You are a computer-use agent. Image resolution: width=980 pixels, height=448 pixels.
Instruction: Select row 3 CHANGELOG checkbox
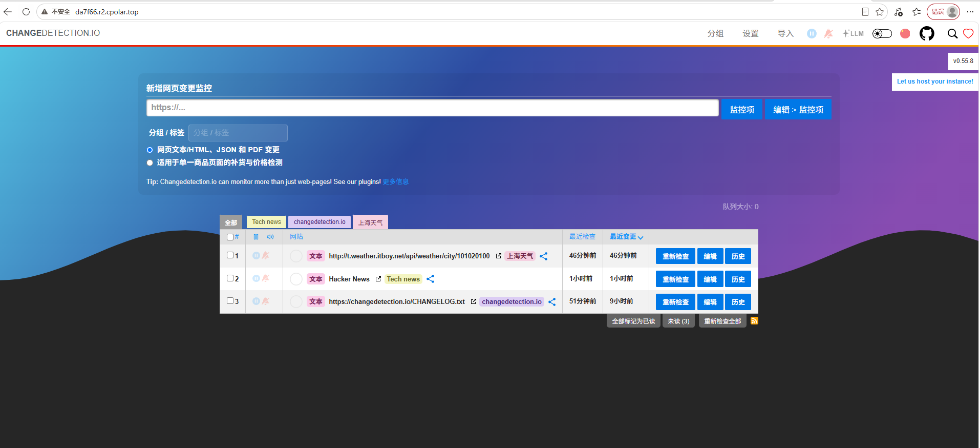230,301
